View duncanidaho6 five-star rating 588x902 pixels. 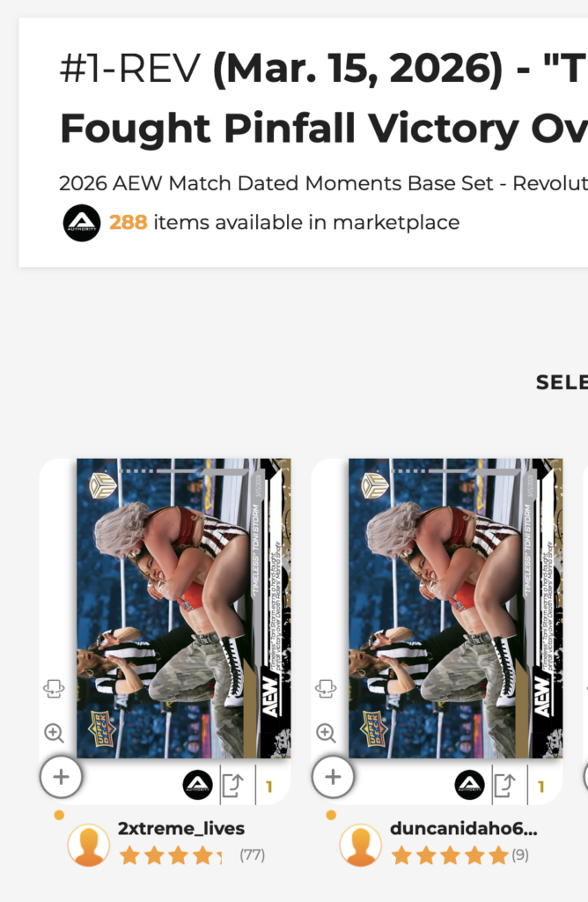(459, 855)
